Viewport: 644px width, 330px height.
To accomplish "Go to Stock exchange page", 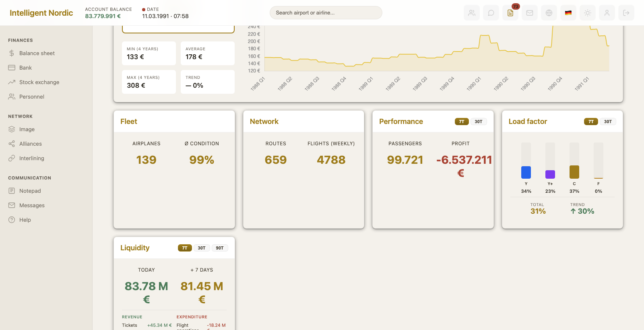I will click(39, 82).
